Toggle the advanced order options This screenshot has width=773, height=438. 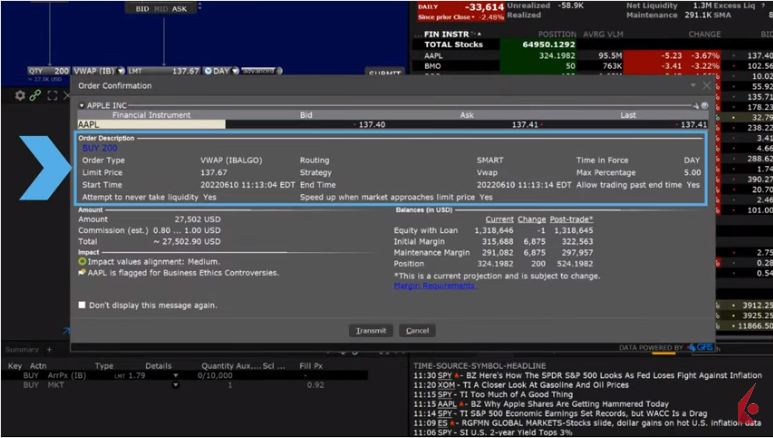coord(262,71)
